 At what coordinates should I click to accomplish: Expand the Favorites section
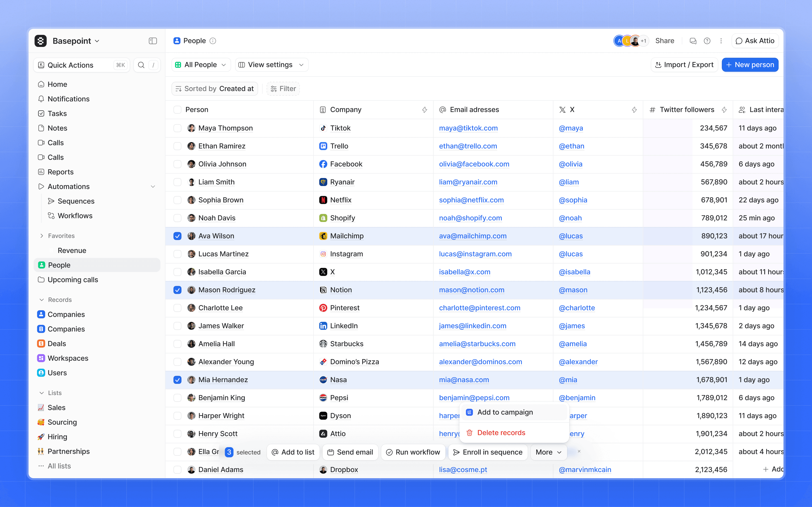(x=42, y=236)
